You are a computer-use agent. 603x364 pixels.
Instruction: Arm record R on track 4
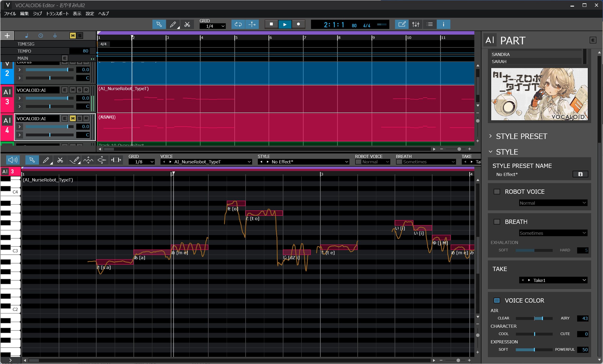coord(86,118)
